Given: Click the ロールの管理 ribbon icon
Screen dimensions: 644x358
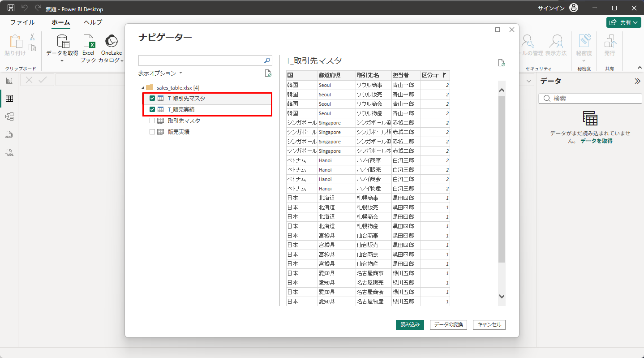Looking at the screenshot, I should click(x=528, y=41).
